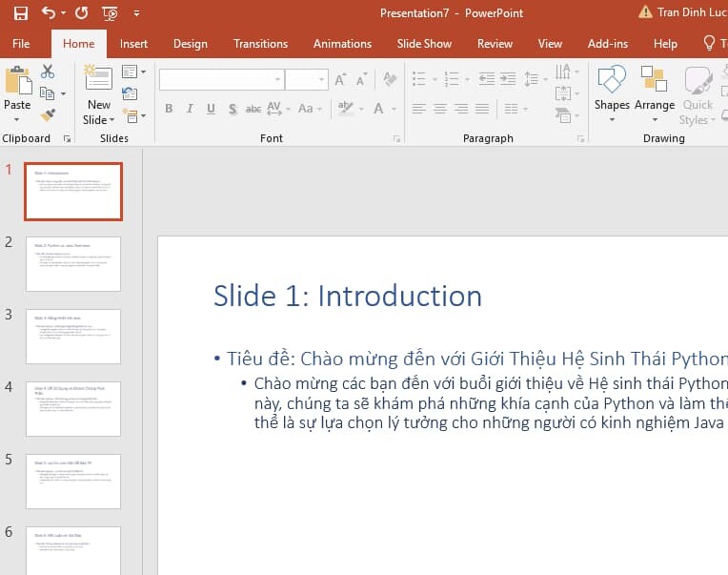The width and height of the screenshot is (728, 575).
Task: Toggle Italic formatting
Action: click(190, 109)
